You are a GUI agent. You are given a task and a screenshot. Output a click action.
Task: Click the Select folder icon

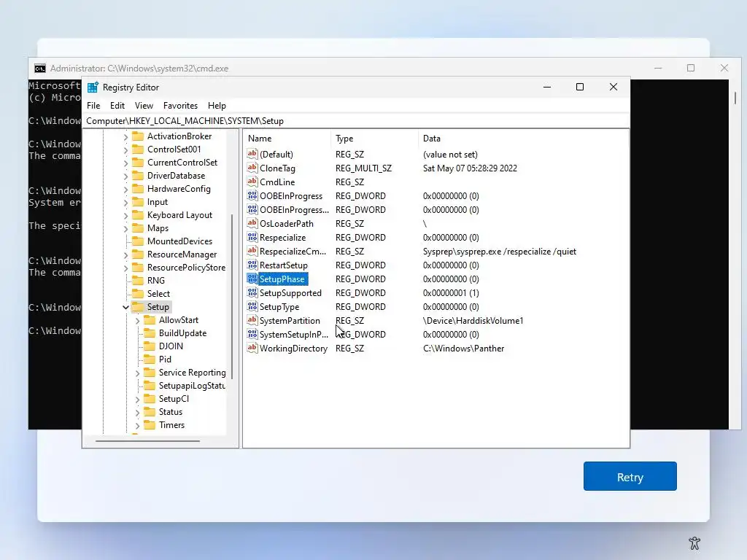click(138, 293)
